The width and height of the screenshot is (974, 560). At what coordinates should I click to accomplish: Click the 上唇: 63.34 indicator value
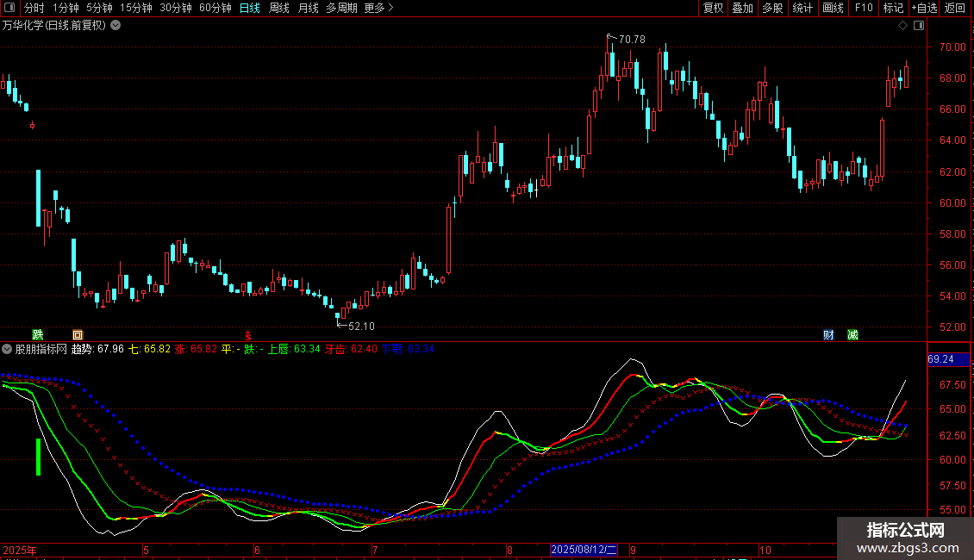point(294,349)
